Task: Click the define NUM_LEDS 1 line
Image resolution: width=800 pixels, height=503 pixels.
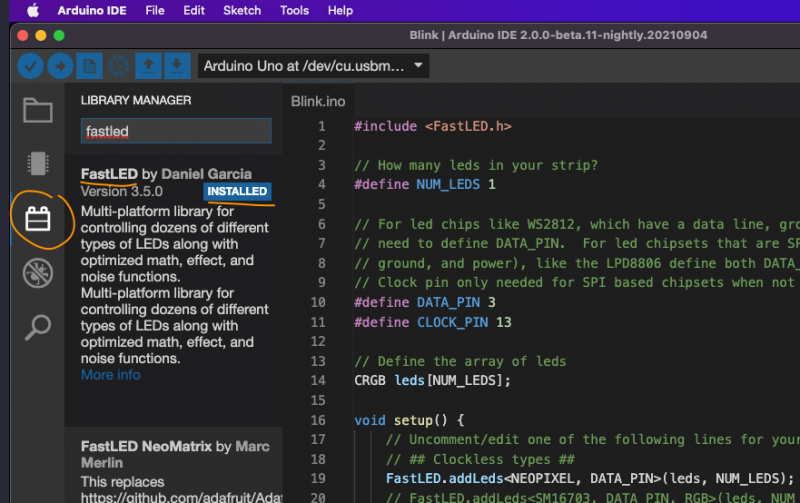Action: click(x=424, y=184)
